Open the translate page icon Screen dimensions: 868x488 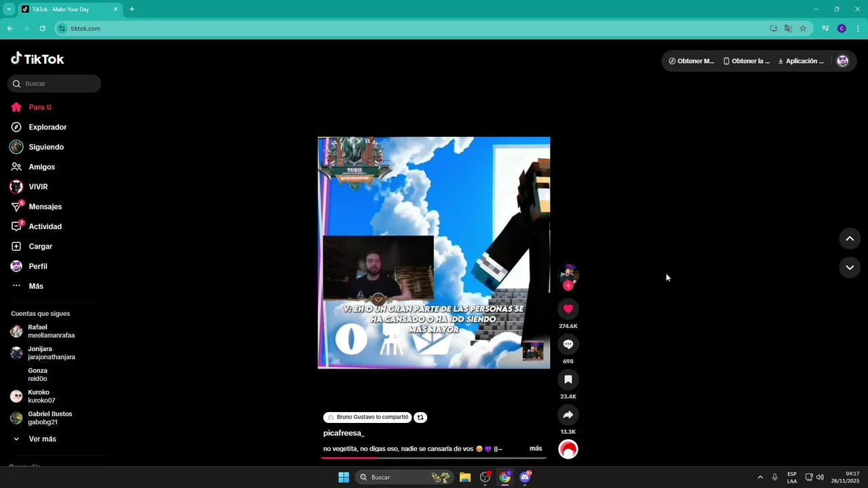(x=788, y=28)
